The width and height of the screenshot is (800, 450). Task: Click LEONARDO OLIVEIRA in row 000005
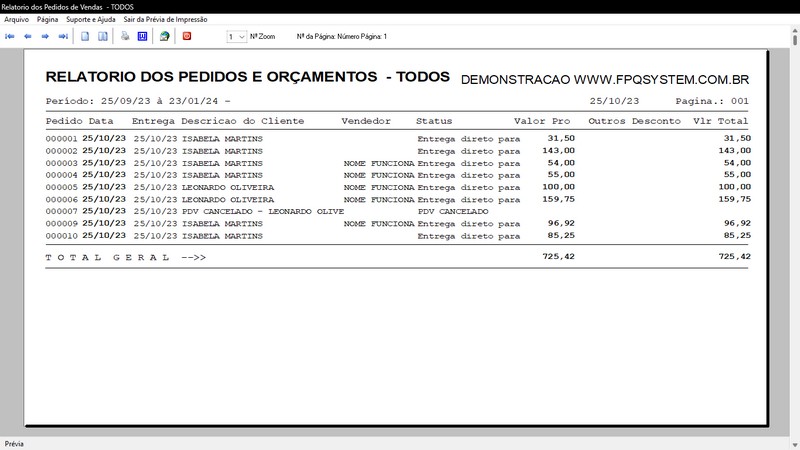click(228, 188)
